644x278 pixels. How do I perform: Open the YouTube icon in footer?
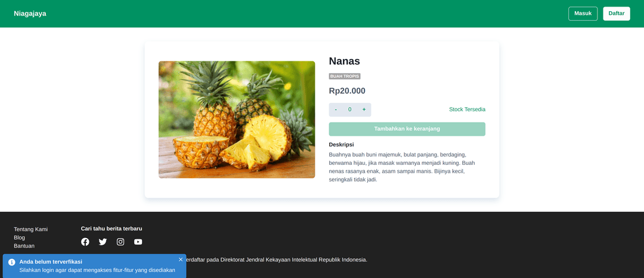click(x=138, y=242)
